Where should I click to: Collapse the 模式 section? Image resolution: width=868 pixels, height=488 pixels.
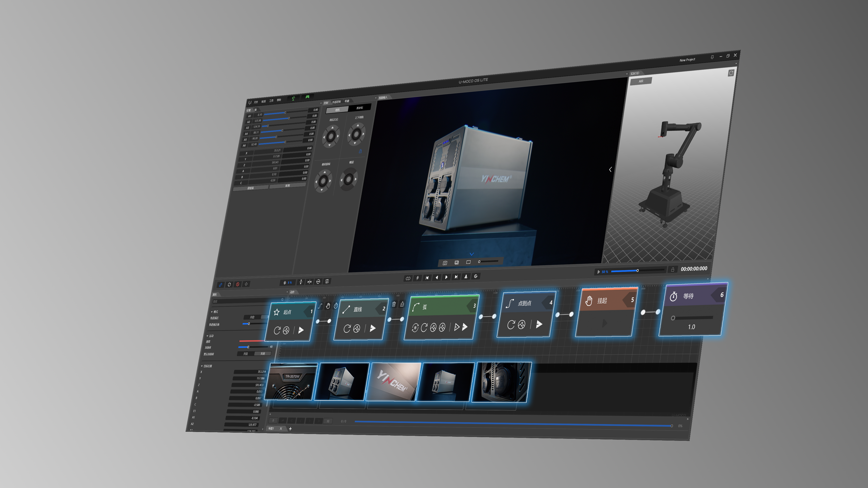click(x=212, y=312)
